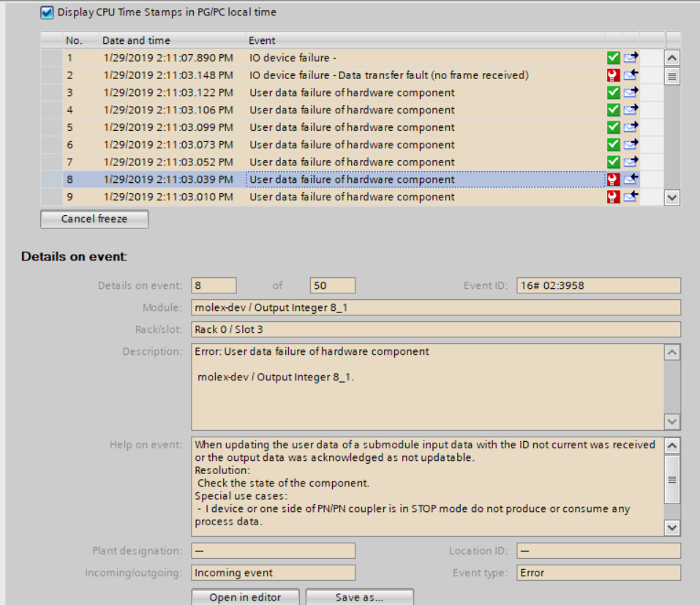Click the Cancel freeze button
Image resolution: width=700 pixels, height=605 pixels.
94,219
